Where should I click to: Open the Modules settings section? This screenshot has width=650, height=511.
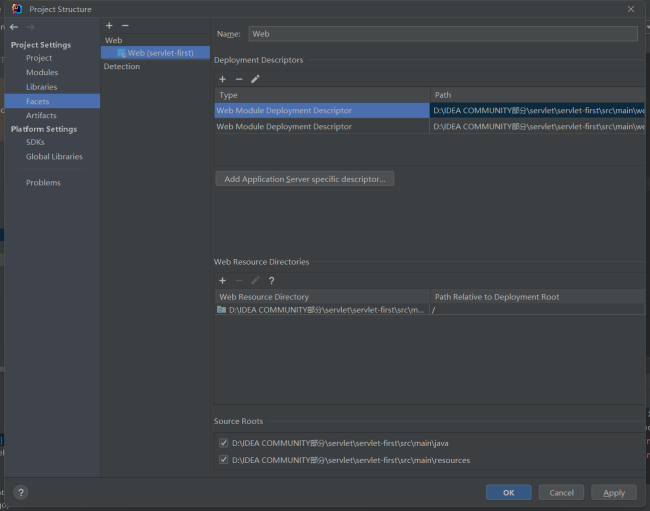coord(42,72)
